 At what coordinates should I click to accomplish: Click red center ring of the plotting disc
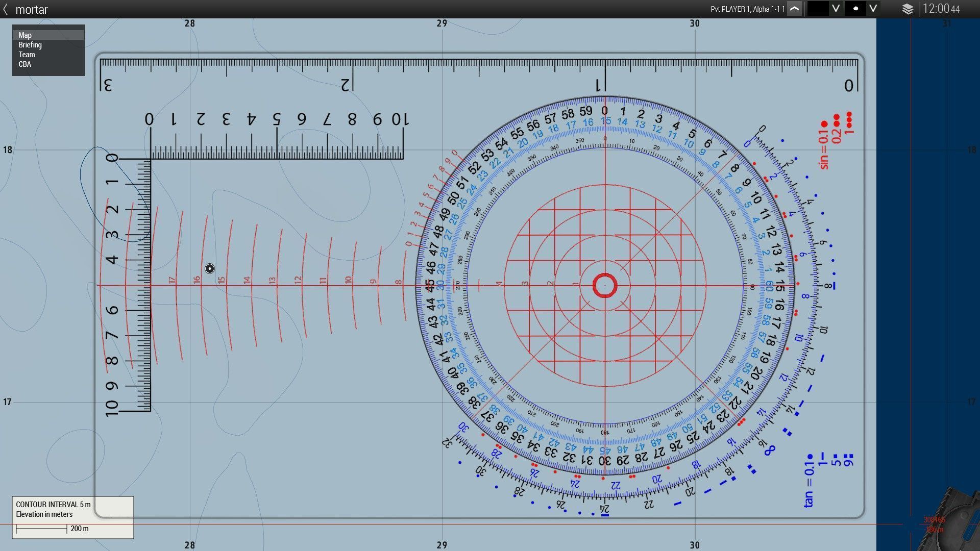[605, 286]
